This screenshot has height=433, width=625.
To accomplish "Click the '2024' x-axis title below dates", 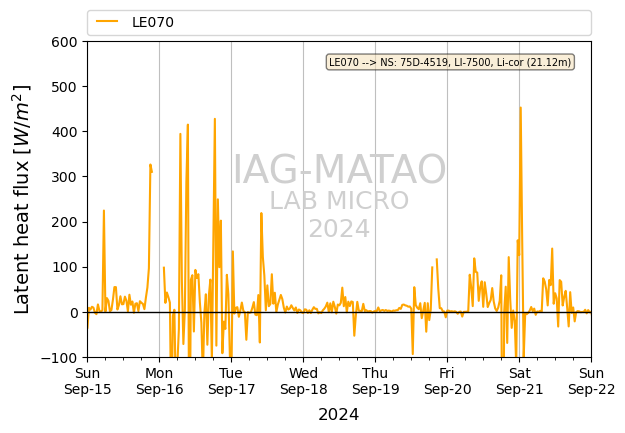I will 338,415.
